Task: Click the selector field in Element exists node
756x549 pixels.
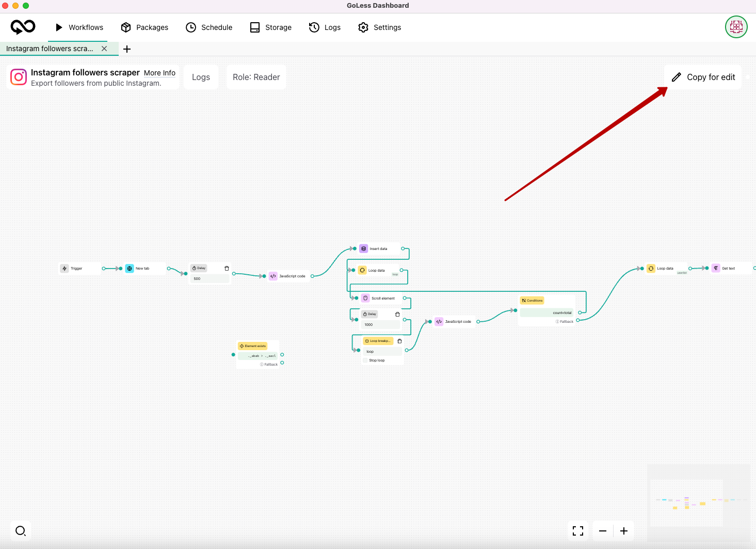Action: click(258, 356)
